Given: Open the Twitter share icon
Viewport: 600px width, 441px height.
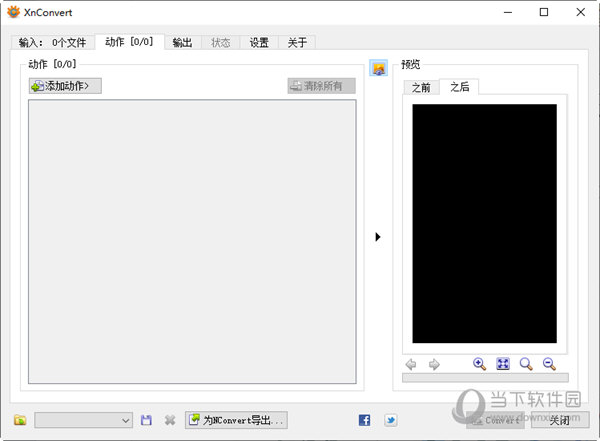Looking at the screenshot, I should (x=391, y=420).
